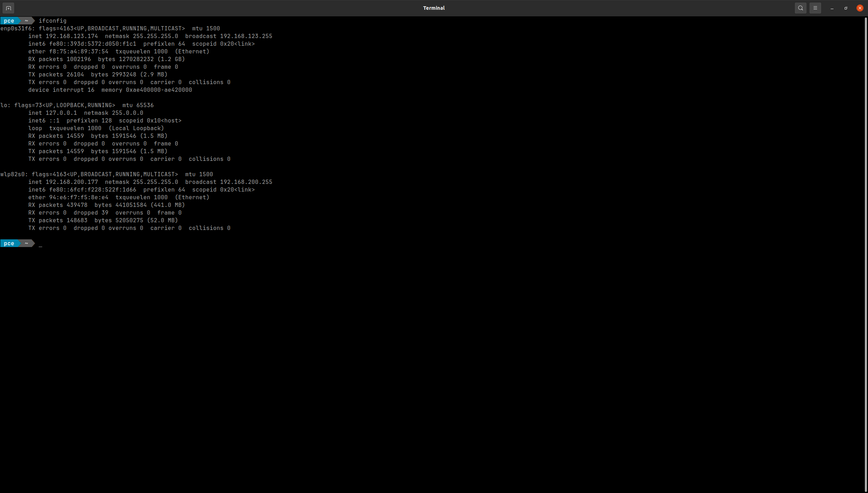Click the Terminal window title
The height and width of the screenshot is (493, 868).
[x=434, y=8]
